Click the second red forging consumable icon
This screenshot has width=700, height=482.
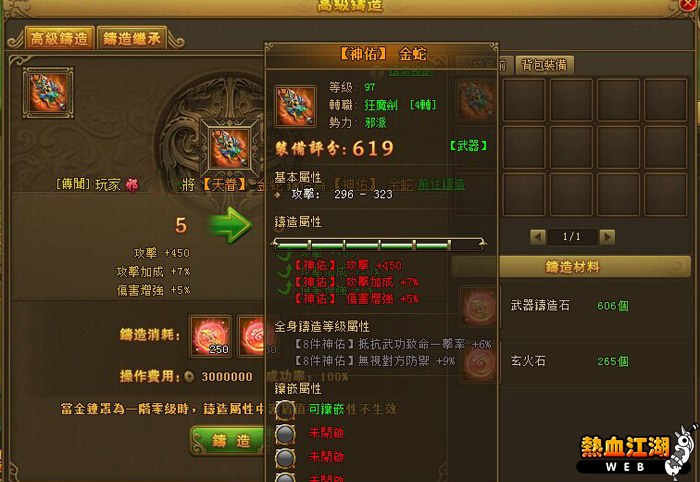point(254,337)
